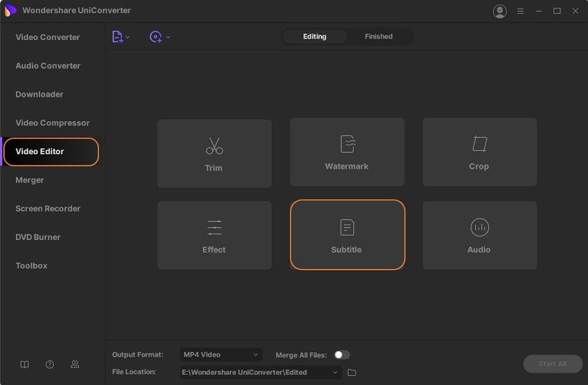Close the UniConverter window
588x385 pixels.
pyautogui.click(x=576, y=11)
